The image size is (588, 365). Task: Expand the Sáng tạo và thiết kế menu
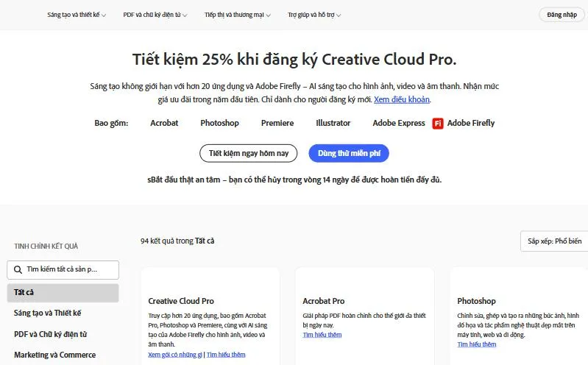(77, 15)
